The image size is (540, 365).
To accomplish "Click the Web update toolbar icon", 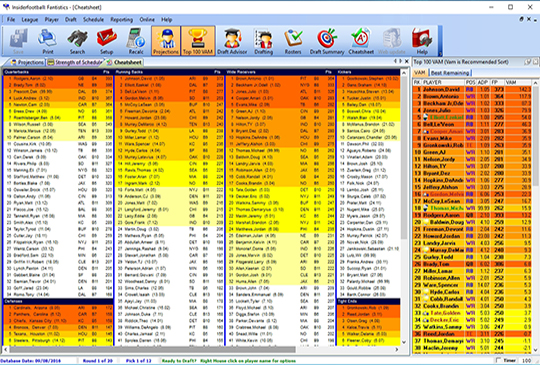I will point(392,41).
